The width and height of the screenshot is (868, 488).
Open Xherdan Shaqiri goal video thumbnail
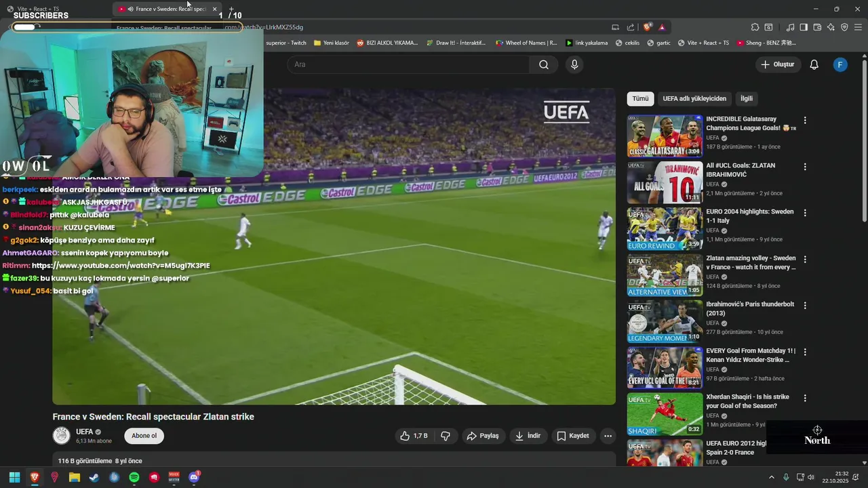point(665,415)
